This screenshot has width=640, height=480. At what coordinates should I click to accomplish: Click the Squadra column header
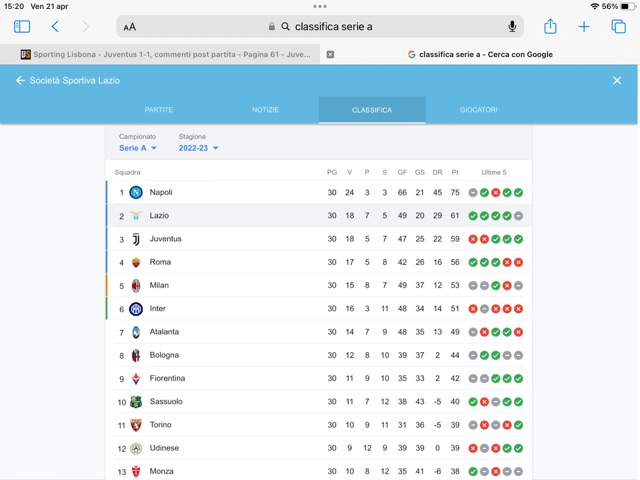[x=127, y=172]
